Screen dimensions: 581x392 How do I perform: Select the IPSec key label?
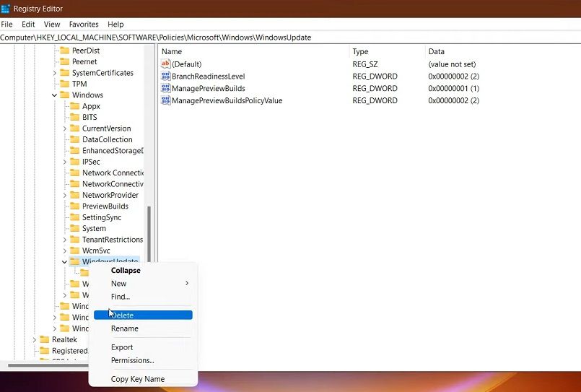(x=91, y=162)
